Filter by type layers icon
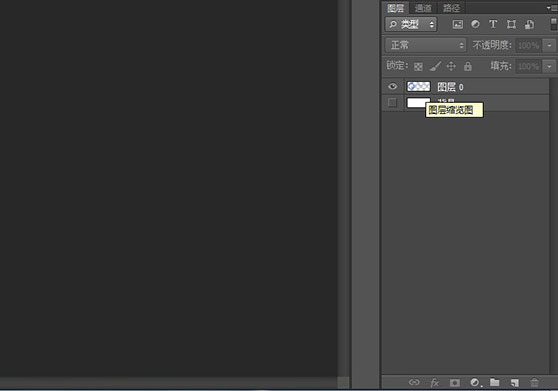This screenshot has height=391, width=558. click(x=493, y=24)
